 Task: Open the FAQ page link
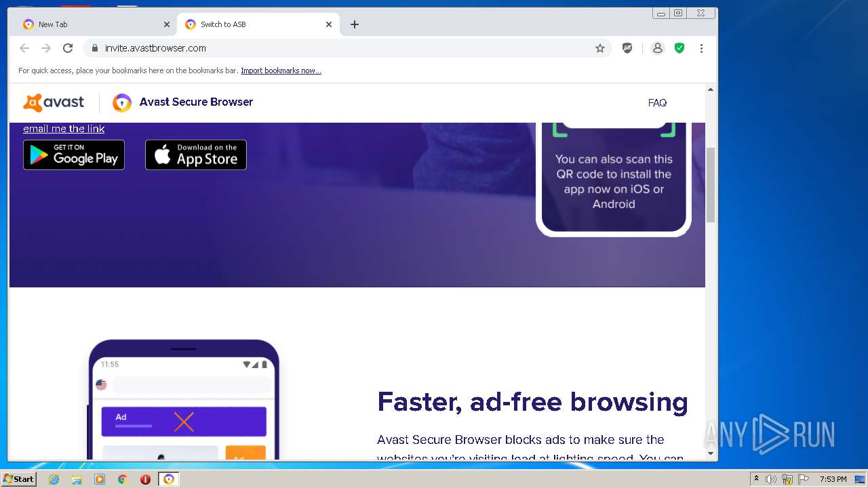[x=657, y=103]
